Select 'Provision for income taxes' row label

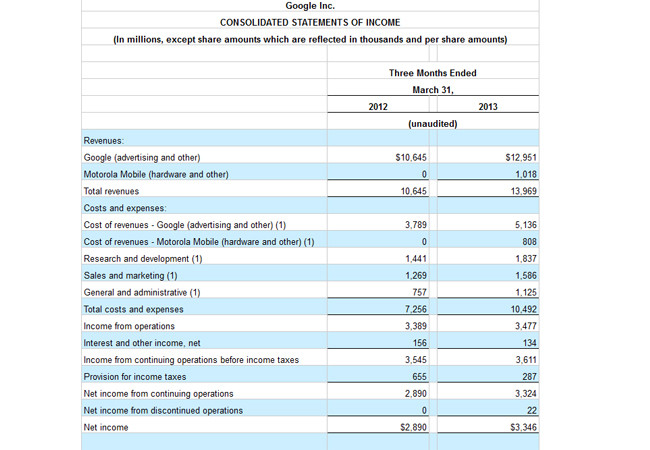pos(135,377)
